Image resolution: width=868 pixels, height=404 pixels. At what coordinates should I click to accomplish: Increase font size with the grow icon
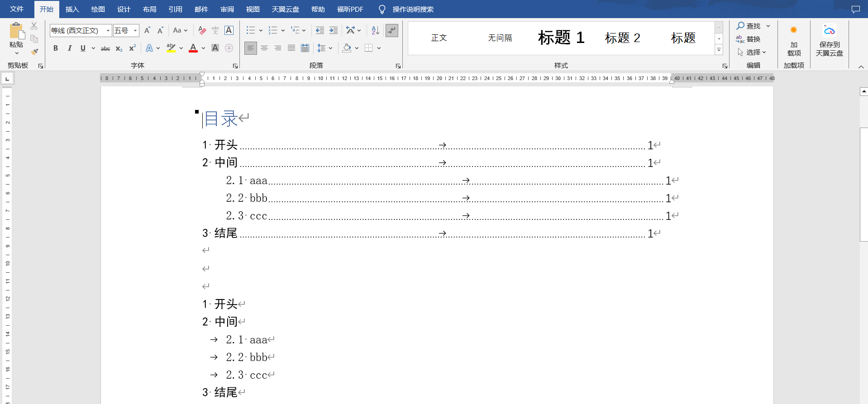pos(147,30)
